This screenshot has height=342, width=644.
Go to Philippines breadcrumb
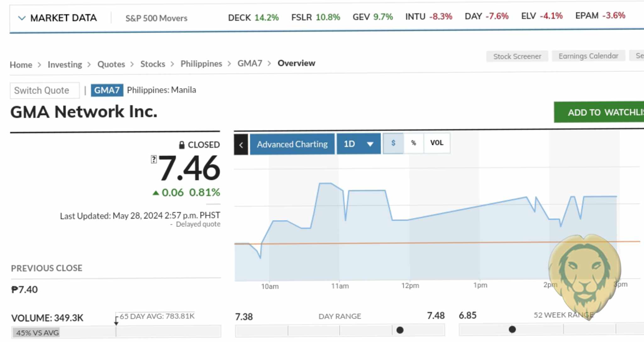pyautogui.click(x=201, y=63)
